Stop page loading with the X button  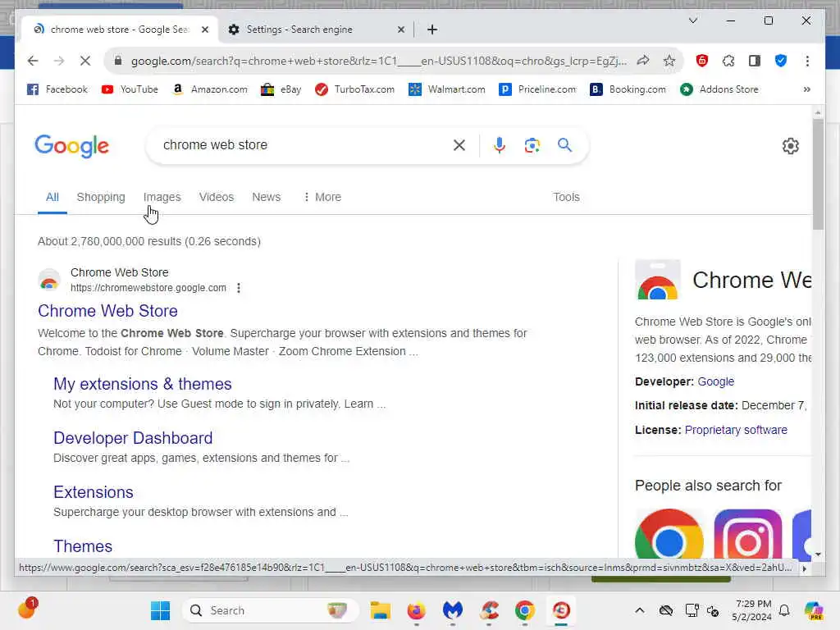click(x=84, y=61)
